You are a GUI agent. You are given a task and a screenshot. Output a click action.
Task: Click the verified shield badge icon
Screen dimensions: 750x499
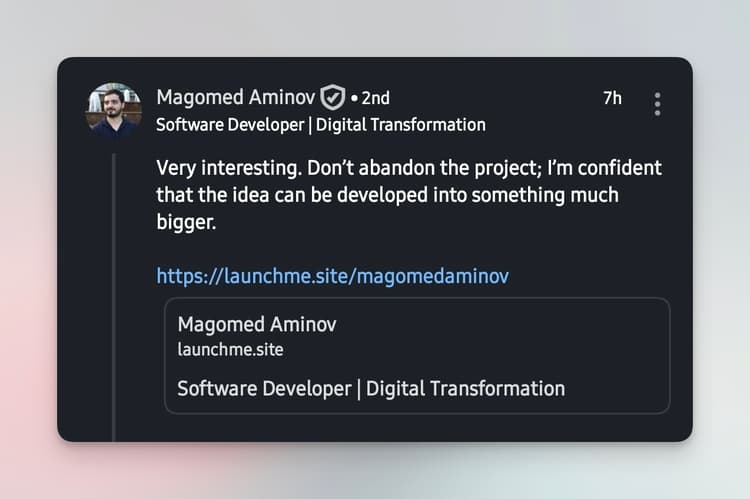[x=332, y=98]
